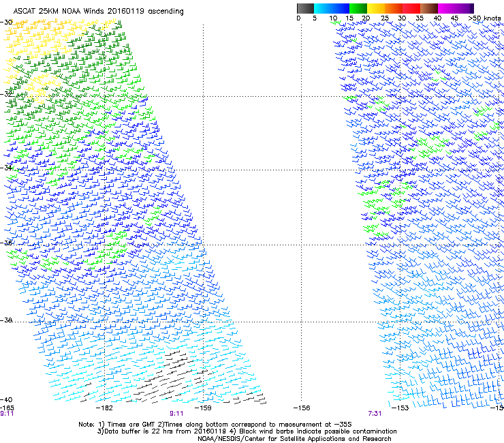The width and height of the screenshot is (504, 443).
Task: Click the '>50 knots' legend label
Action: (x=484, y=18)
